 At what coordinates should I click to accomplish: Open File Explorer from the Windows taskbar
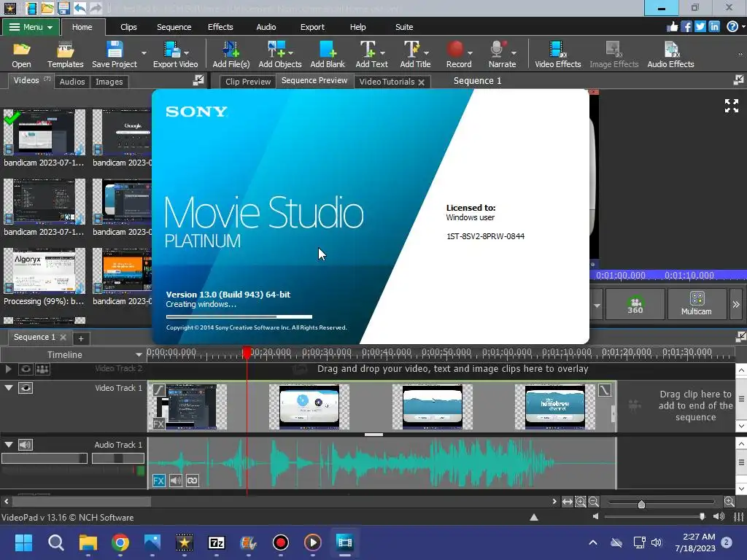(88, 542)
